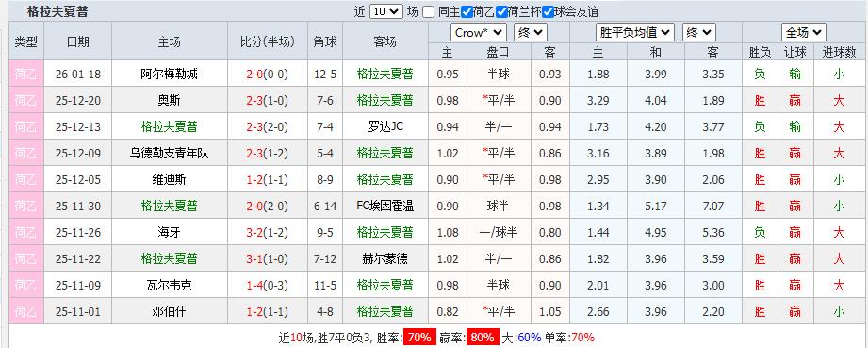Click the 荷乙 league tag for 25-12-20
This screenshot has width=868, height=348.
pos(26,100)
